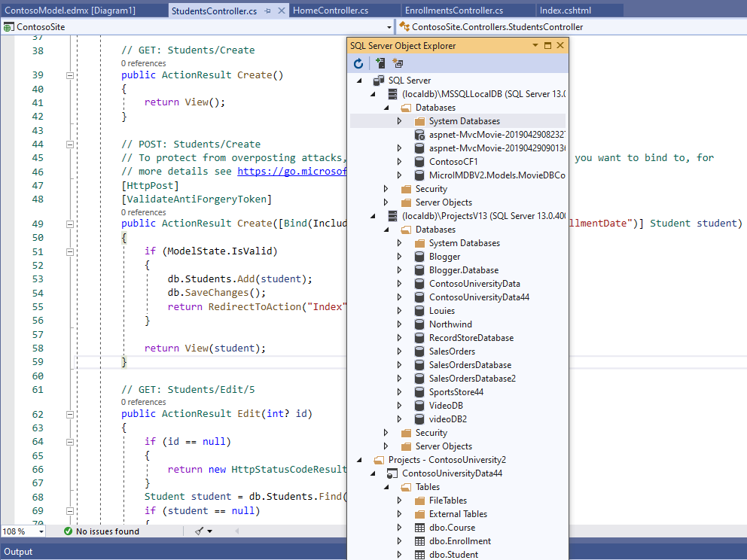This screenshot has width=747, height=560.
Task: Click the SportsStore44 database icon
Action: point(419,392)
